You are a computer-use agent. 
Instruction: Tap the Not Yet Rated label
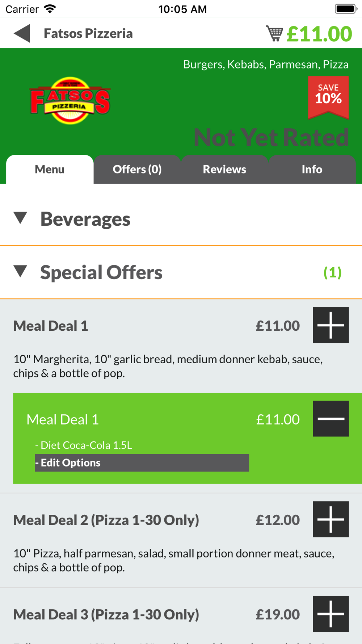(x=271, y=137)
